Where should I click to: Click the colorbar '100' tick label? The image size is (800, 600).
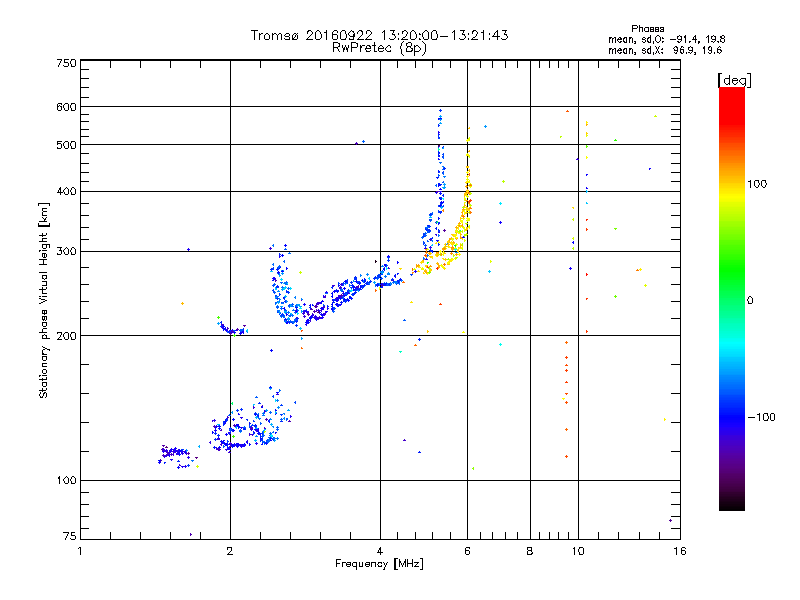pyautogui.click(x=757, y=184)
